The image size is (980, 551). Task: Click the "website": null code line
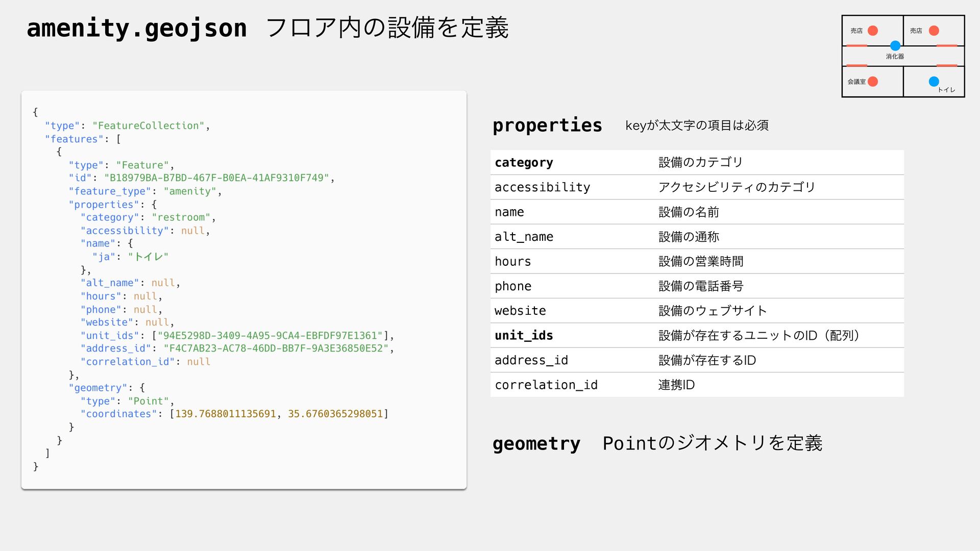127,322
